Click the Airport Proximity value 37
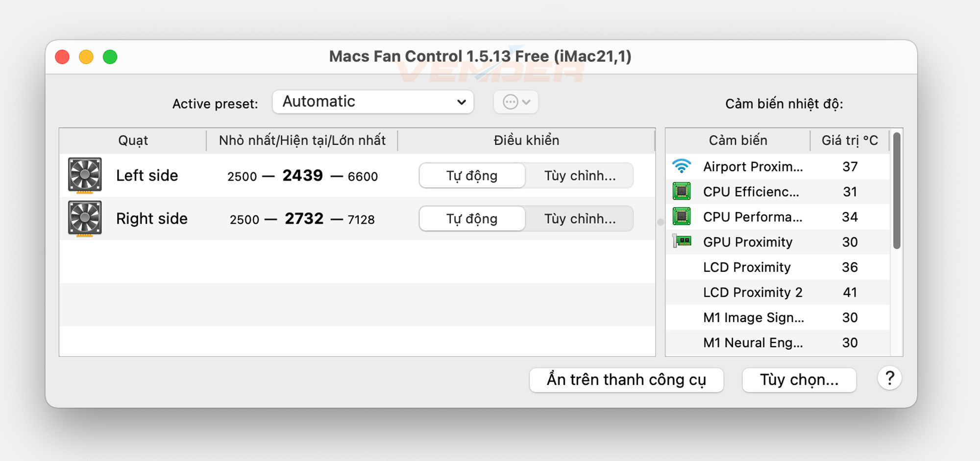This screenshot has width=980, height=461. pyautogui.click(x=850, y=167)
